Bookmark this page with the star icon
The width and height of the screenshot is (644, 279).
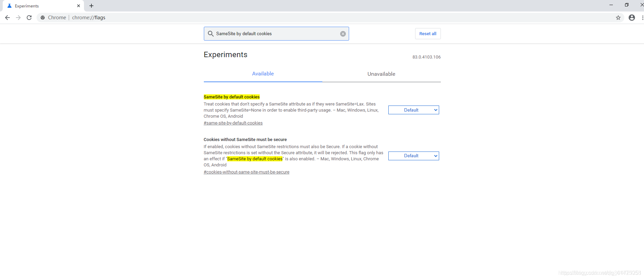tap(618, 18)
